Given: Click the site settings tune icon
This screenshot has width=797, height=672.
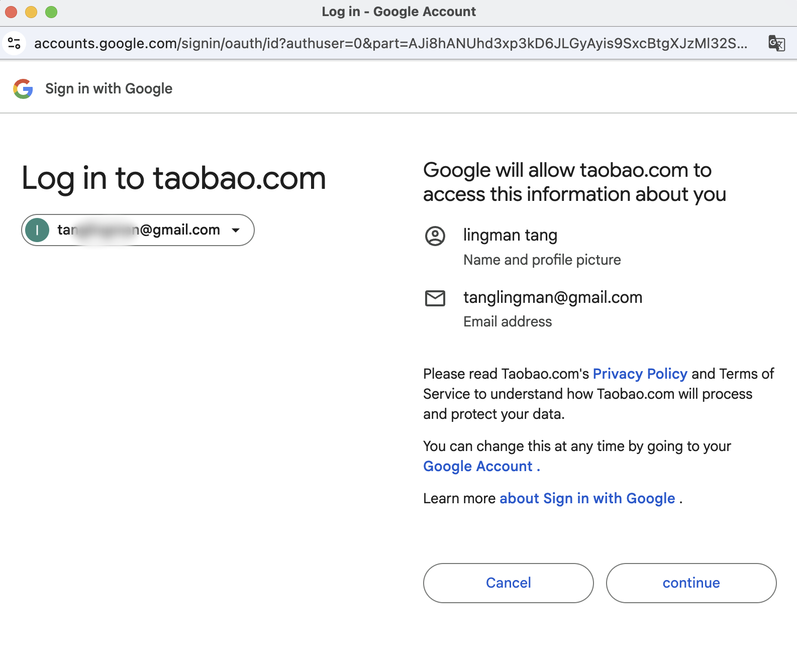Looking at the screenshot, I should 14,43.
